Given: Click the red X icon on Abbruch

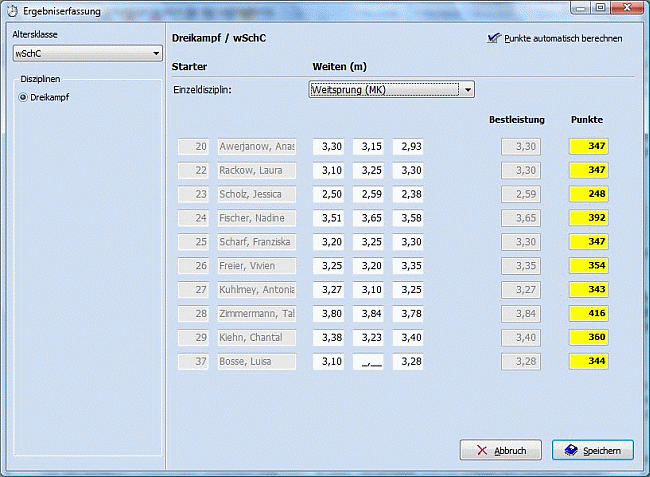Looking at the screenshot, I should pos(482,451).
